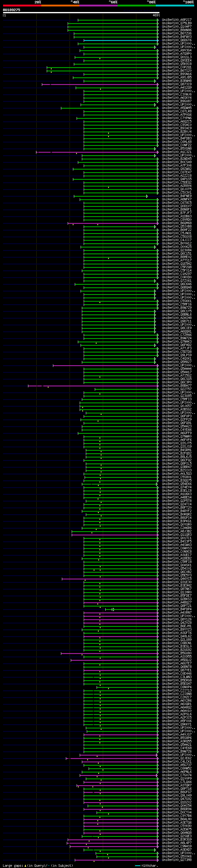Select hit UniRef100_Q23U85
The image size is (197, 868).
[x=177, y=396]
